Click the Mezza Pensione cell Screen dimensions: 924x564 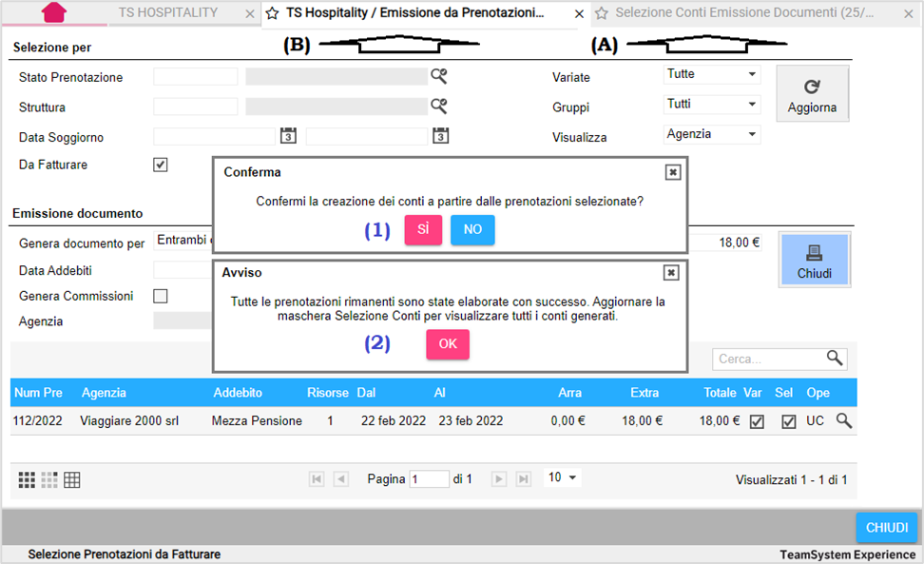point(257,420)
